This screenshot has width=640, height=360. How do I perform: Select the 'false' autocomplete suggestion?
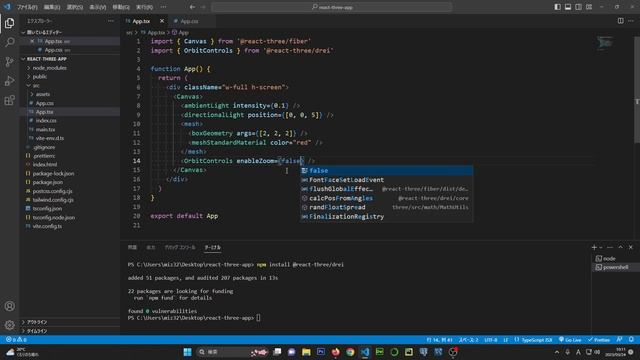pos(387,171)
